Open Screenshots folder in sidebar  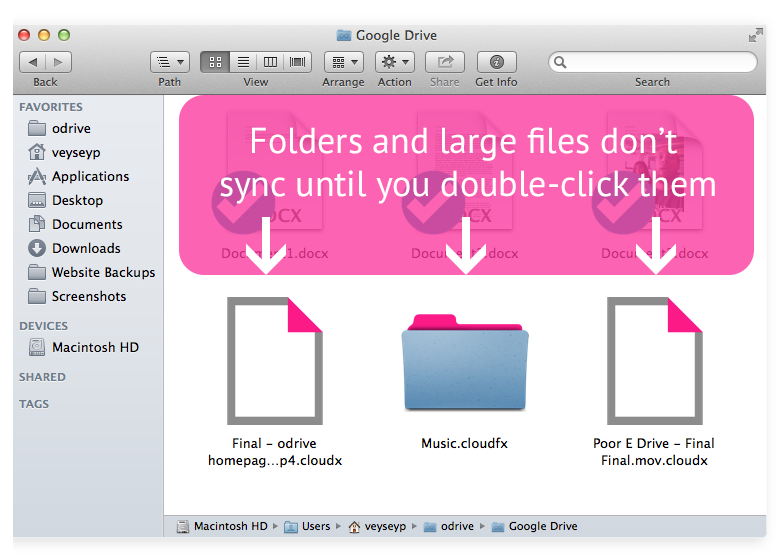(x=89, y=296)
